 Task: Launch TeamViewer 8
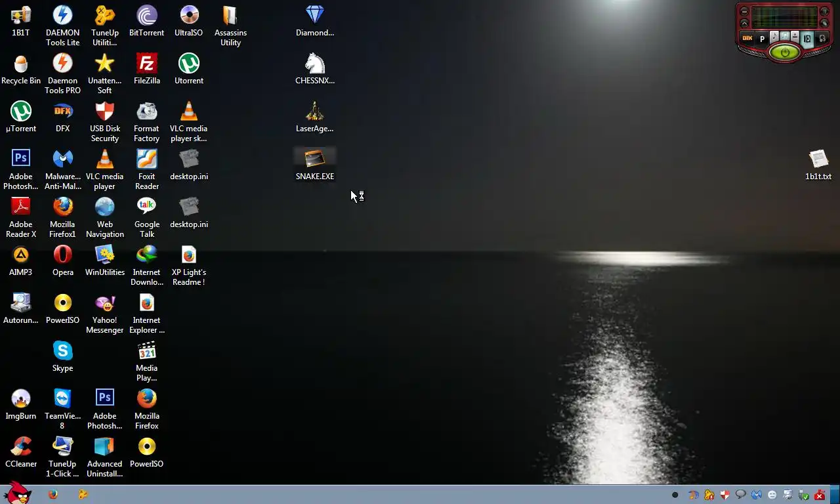coord(62,409)
